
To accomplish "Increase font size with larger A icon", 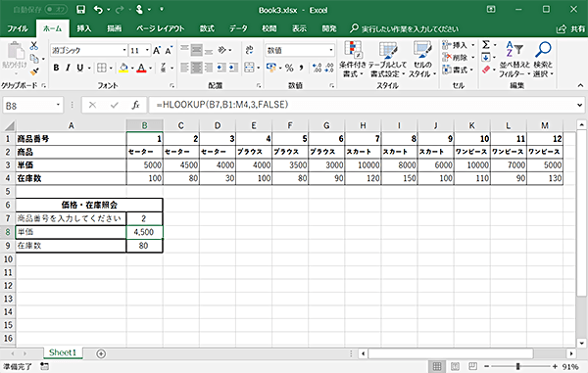I will pos(157,50).
